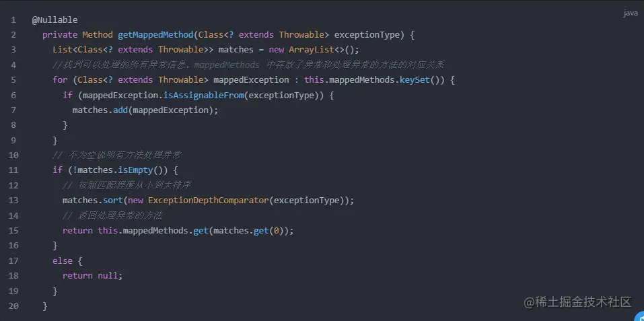Click the "get(0)" call on line 15
644x321 pixels.
269,230
